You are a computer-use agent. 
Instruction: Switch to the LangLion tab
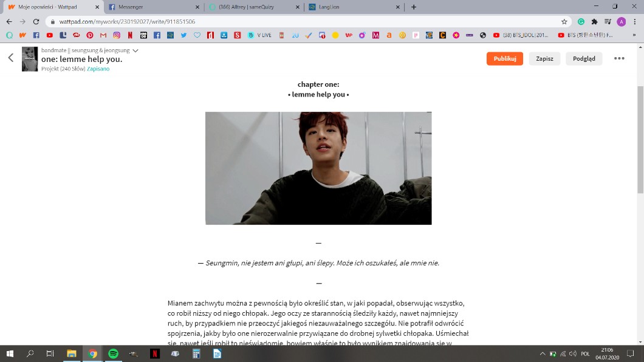(352, 7)
